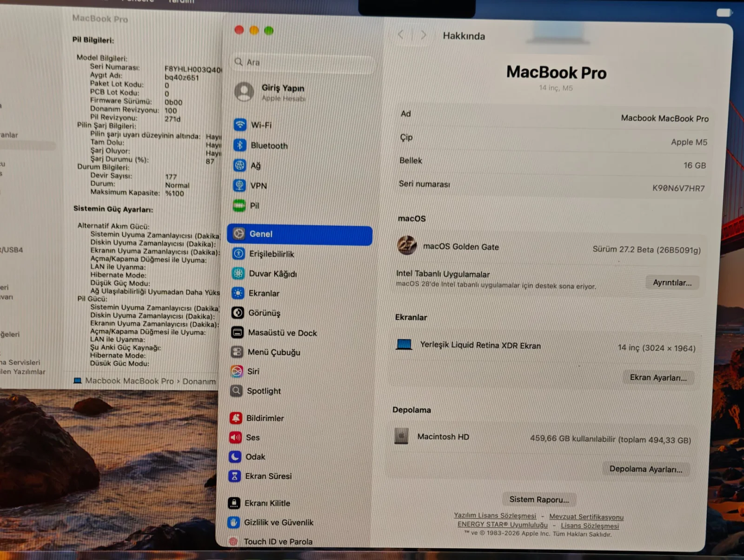Screen dimensions: 744x560
Task: Click ENERGY STAR Uyumluluğu link
Action: (503, 524)
